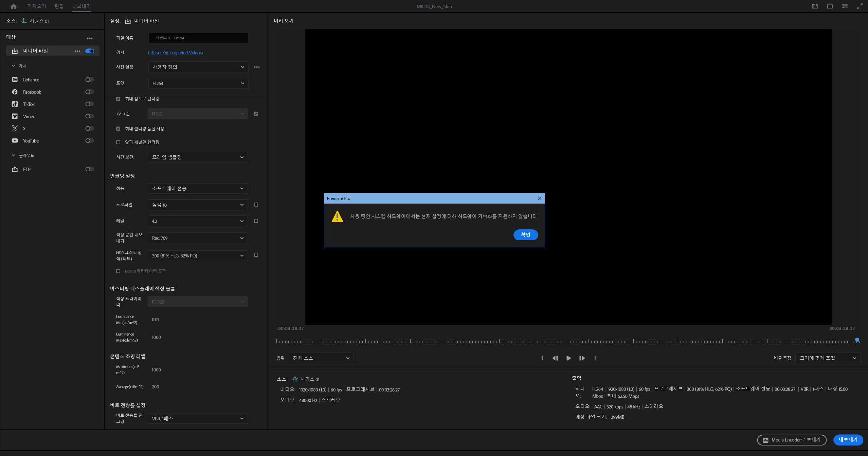The image size is (868, 456).
Task: Toggle TikTok publishing on
Action: click(x=89, y=104)
